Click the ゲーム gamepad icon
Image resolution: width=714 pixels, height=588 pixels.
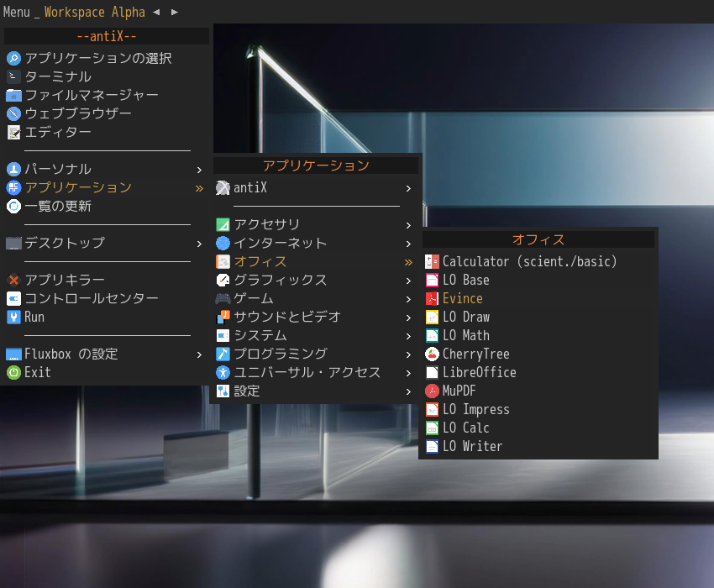[223, 299]
